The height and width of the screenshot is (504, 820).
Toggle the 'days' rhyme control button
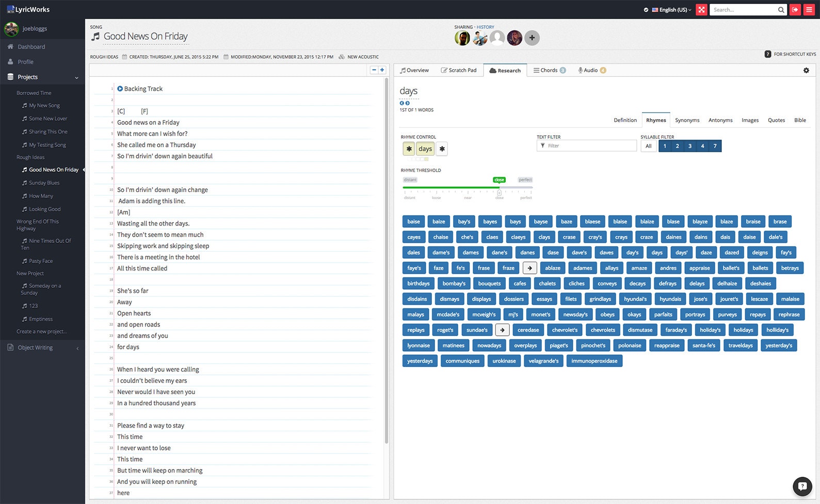click(x=425, y=149)
